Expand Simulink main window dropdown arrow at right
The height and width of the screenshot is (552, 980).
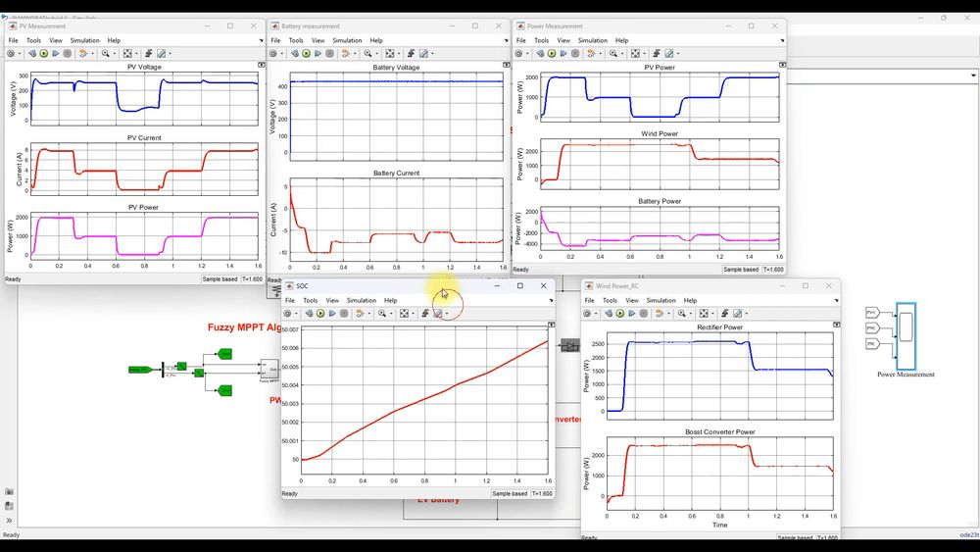(x=973, y=75)
